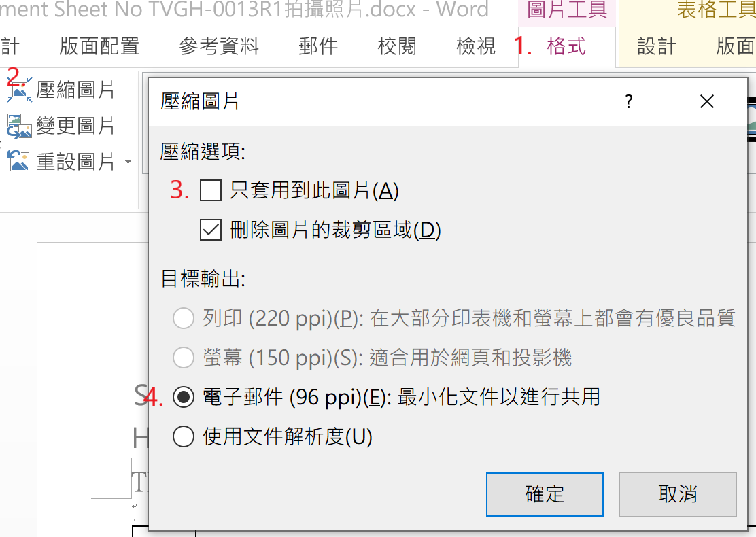The image size is (756, 537).
Task: Open the 校閱 tab
Action: [x=397, y=47]
